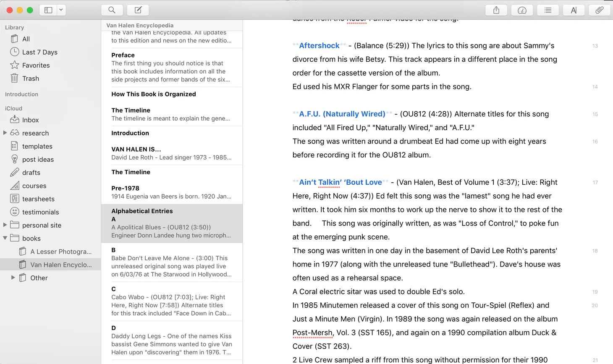Click the share icon to export the sheet
The width and height of the screenshot is (613, 364).
(496, 10)
